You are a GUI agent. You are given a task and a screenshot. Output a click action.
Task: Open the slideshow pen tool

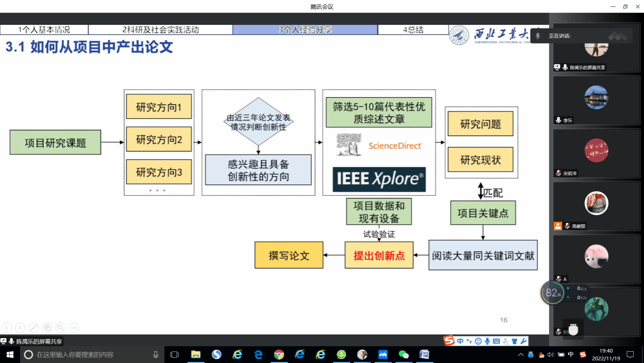click(x=34, y=328)
